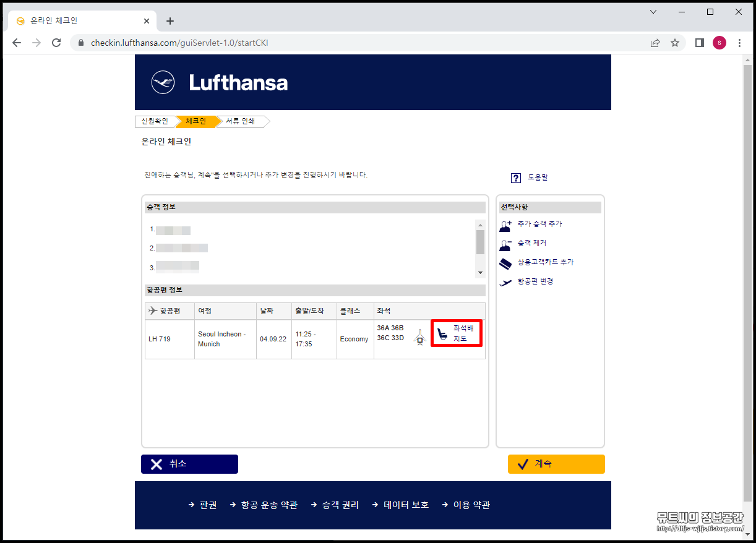Select 추가 승객 추가 option
The width and height of the screenshot is (756, 543).
coord(539,224)
